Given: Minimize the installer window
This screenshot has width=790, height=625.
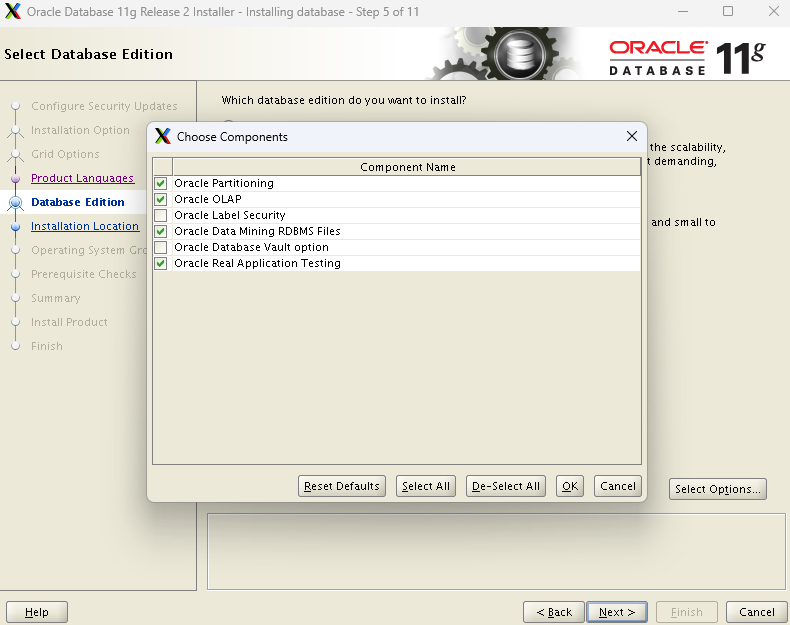Looking at the screenshot, I should point(683,11).
